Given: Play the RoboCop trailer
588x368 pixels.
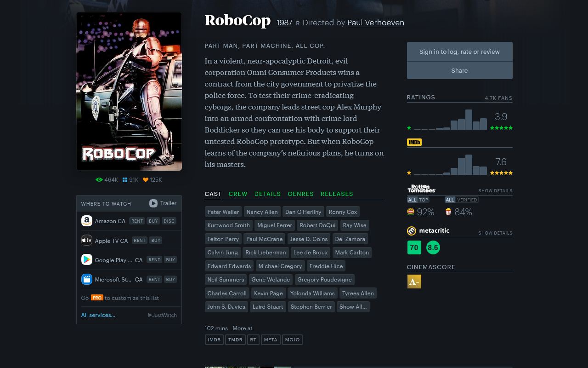Looking at the screenshot, I should pyautogui.click(x=162, y=203).
